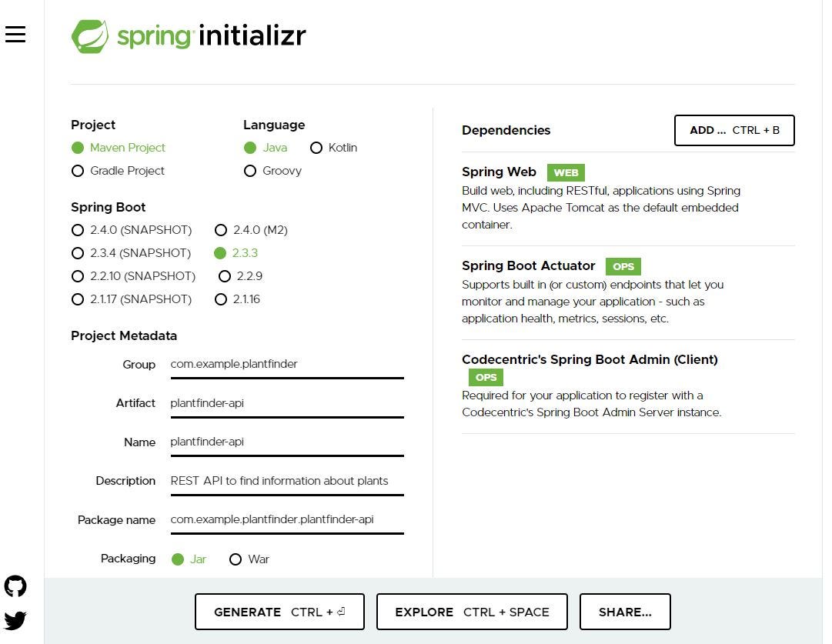The width and height of the screenshot is (832, 644).
Task: Open the hamburger menu icon
Action: coord(15,35)
